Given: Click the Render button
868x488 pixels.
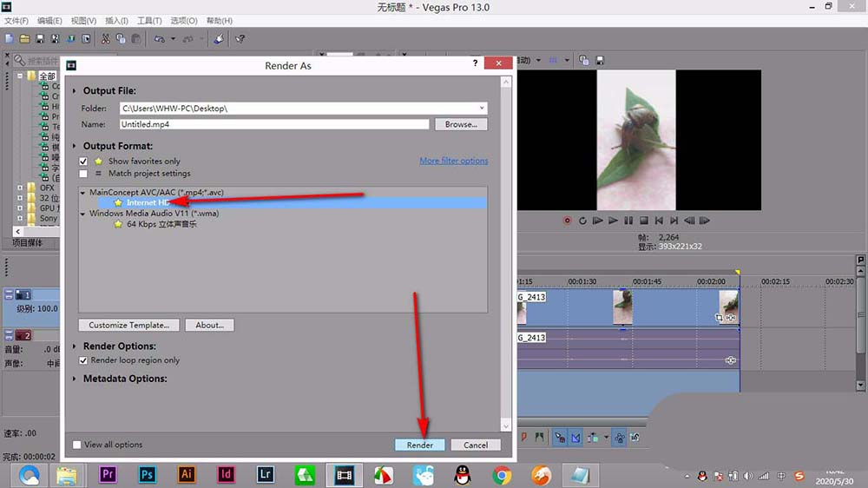Looking at the screenshot, I should [419, 445].
